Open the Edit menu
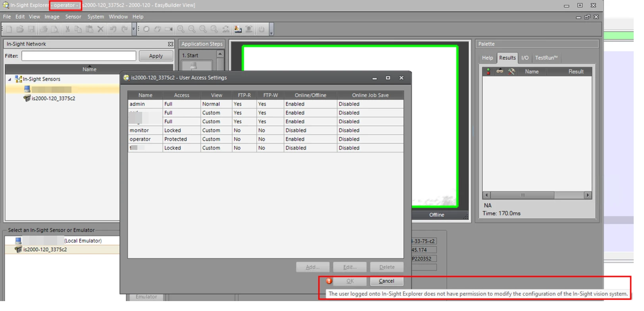The height and width of the screenshot is (311, 644). (20, 17)
